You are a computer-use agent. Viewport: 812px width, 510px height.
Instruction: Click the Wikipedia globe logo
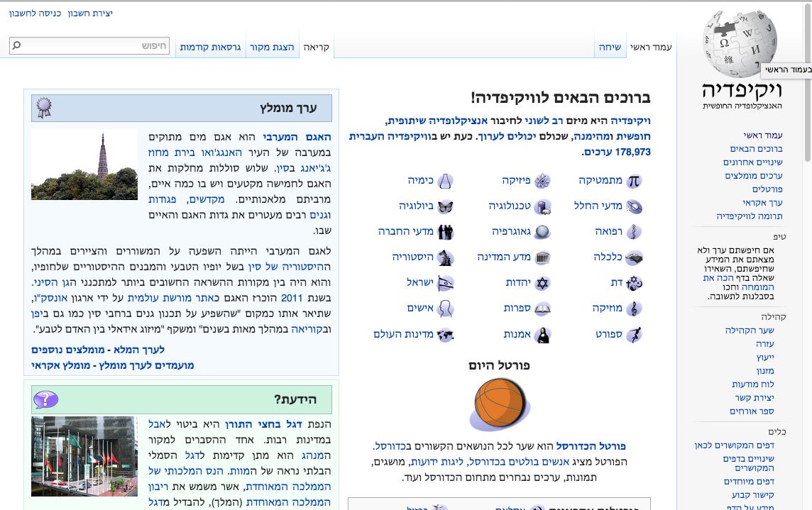[739, 44]
